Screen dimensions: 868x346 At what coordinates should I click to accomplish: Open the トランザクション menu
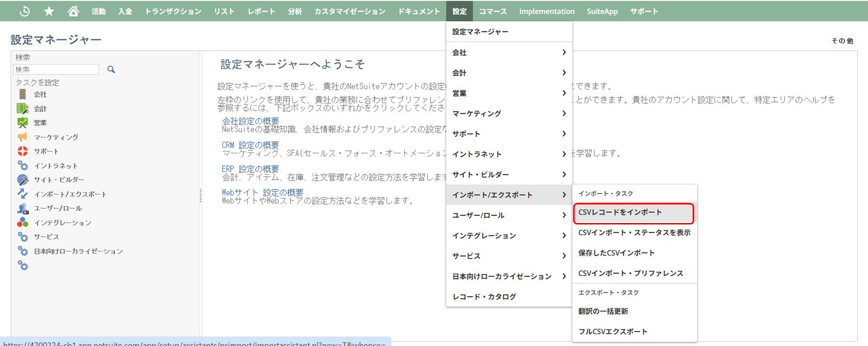pos(173,11)
